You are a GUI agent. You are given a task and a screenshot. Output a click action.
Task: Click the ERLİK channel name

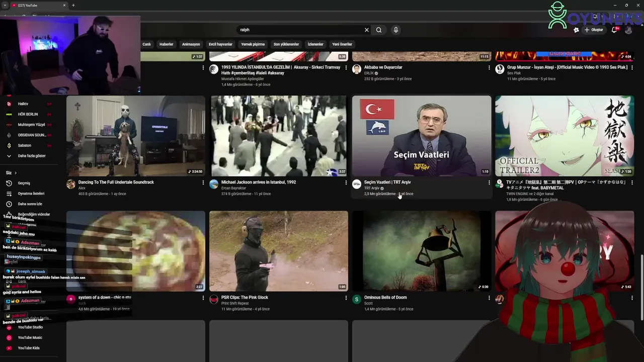(369, 73)
